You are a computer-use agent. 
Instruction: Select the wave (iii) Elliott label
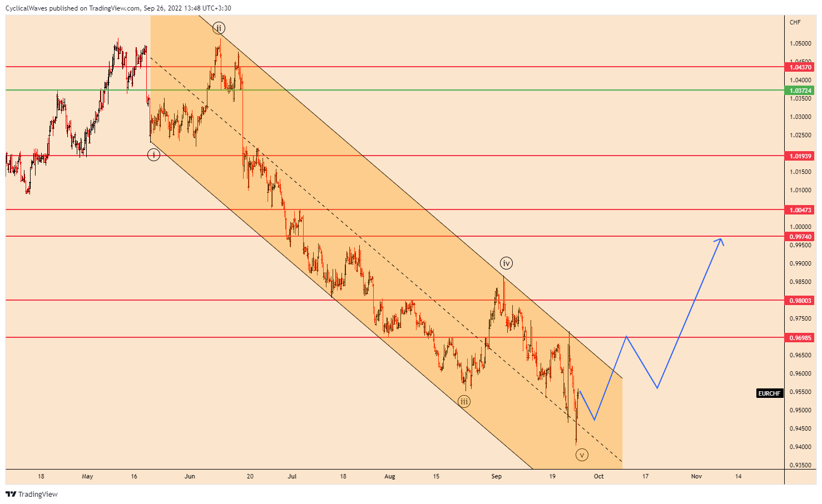[x=464, y=401]
